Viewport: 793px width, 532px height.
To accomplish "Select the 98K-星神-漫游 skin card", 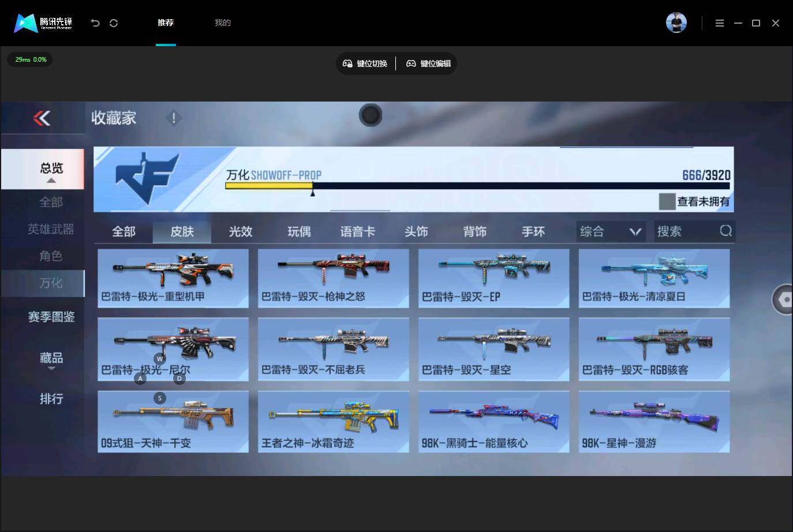I will (x=654, y=422).
